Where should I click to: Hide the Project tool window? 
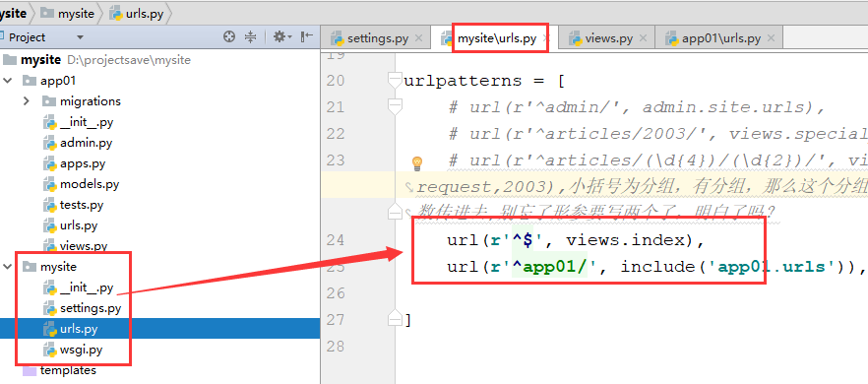tap(307, 37)
